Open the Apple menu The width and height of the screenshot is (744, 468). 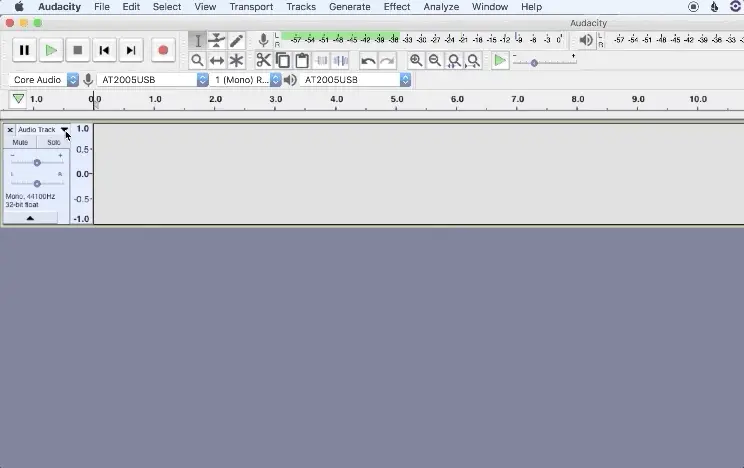coord(19,7)
